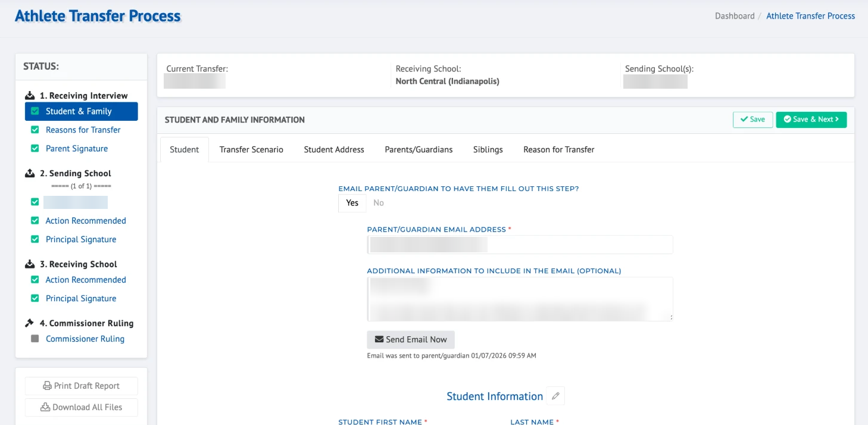Open Action Recommended under Sending School
Screen dimensions: 868x425
pyautogui.click(x=86, y=221)
